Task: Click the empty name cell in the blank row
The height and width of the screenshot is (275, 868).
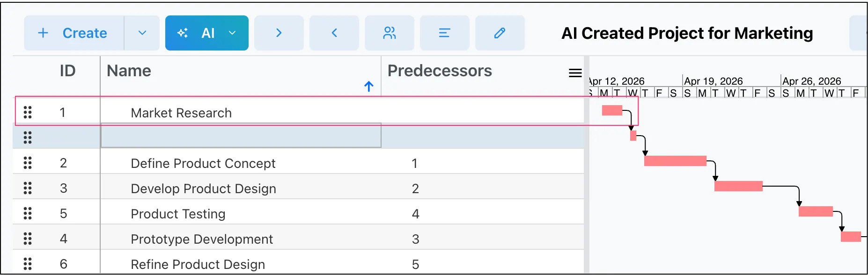Action: coord(241,136)
